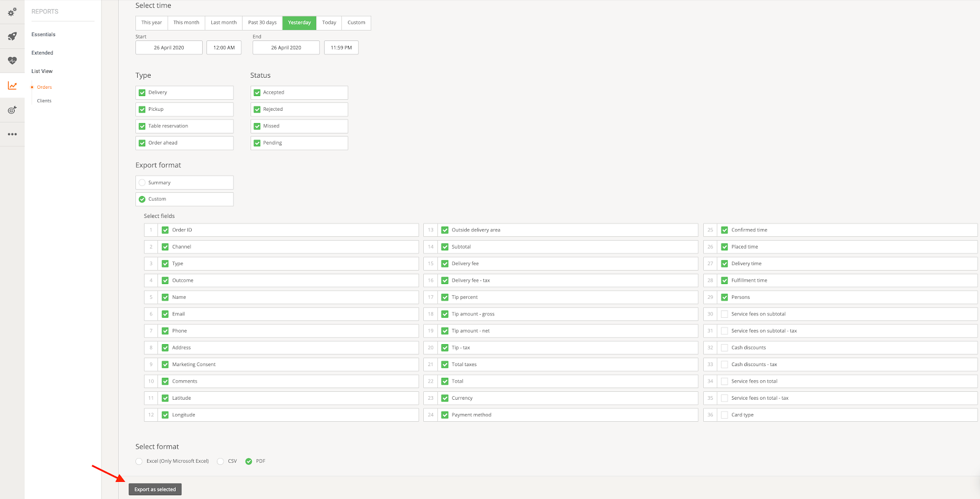Enable the Cash discounts field
This screenshot has width=980, height=499.
tap(725, 348)
